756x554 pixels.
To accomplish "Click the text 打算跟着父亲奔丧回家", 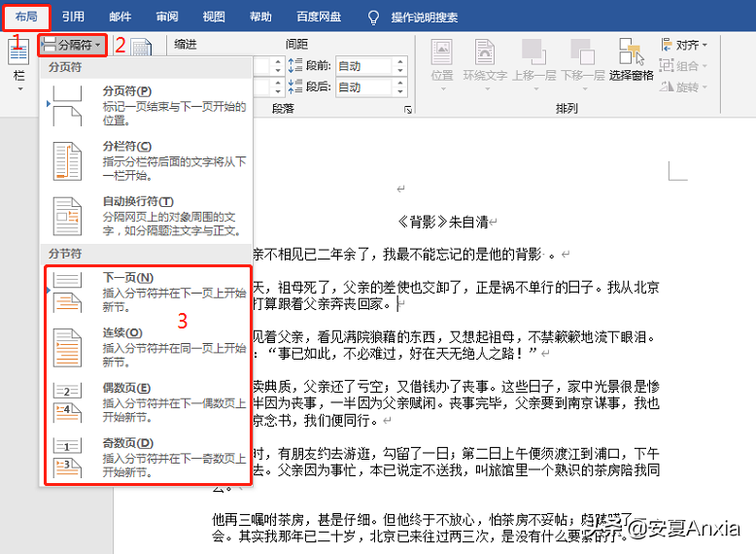I will pyautogui.click(x=319, y=304).
